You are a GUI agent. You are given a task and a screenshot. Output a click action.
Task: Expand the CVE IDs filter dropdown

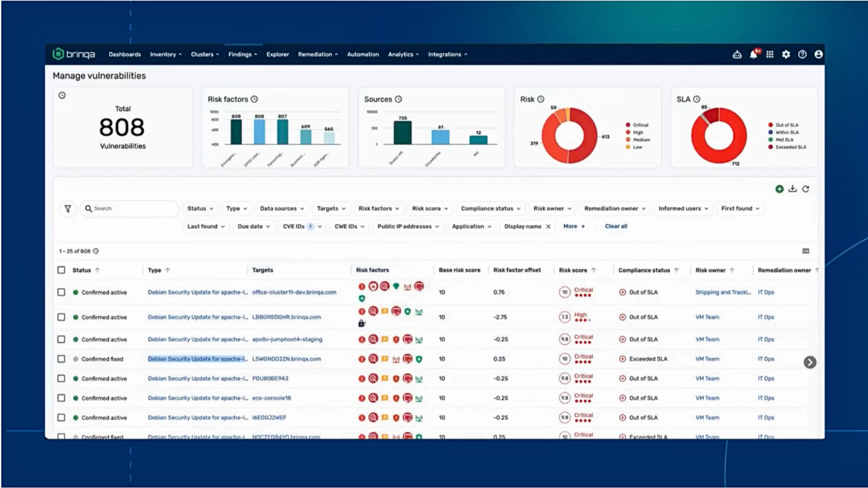[x=302, y=226]
